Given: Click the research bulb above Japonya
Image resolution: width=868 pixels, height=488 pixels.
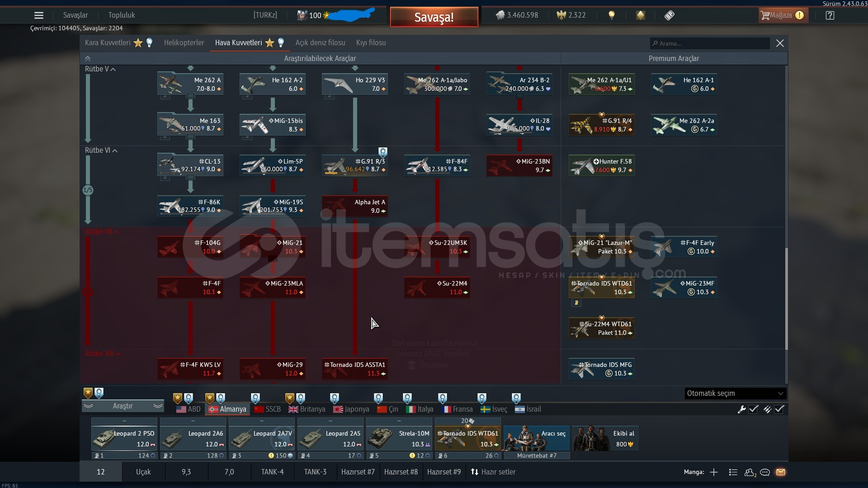Looking at the screenshot, I should (x=335, y=398).
